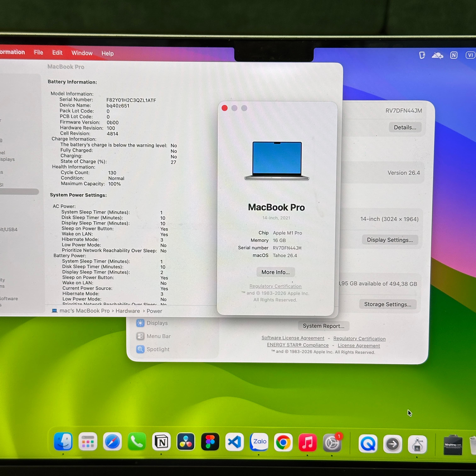Select battery serial number F82Y01H2C3QZL1ATF
The image size is (476, 476).
pos(131,100)
